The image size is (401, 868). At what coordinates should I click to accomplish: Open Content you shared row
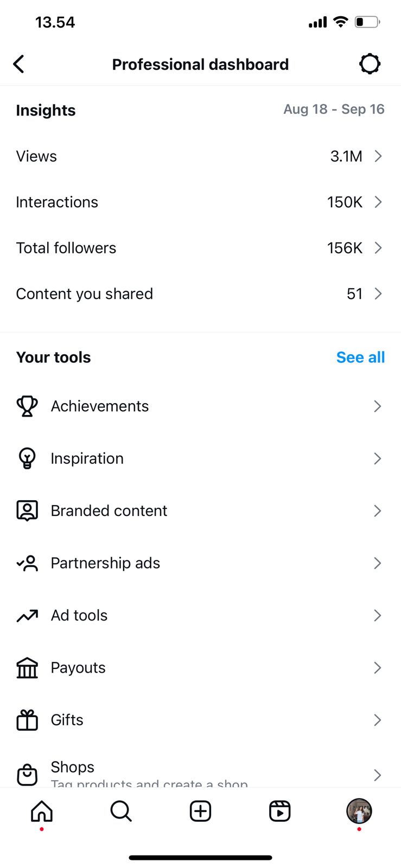click(200, 293)
